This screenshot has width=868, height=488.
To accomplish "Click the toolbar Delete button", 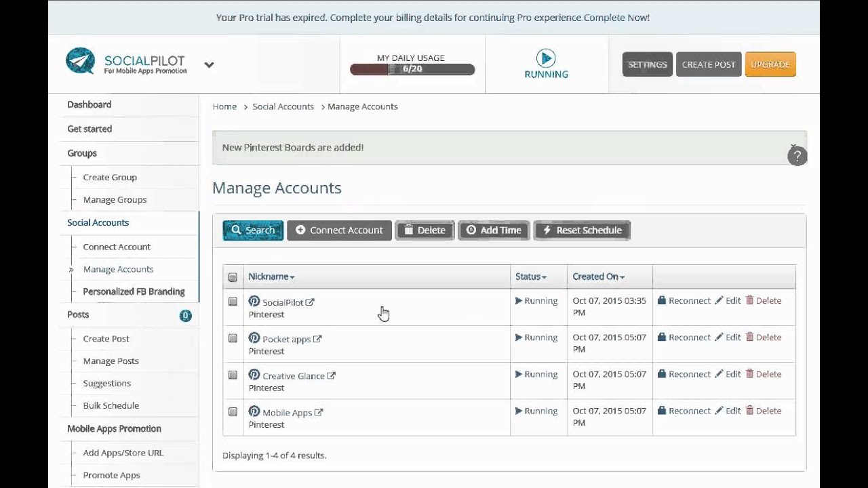I will pos(425,230).
